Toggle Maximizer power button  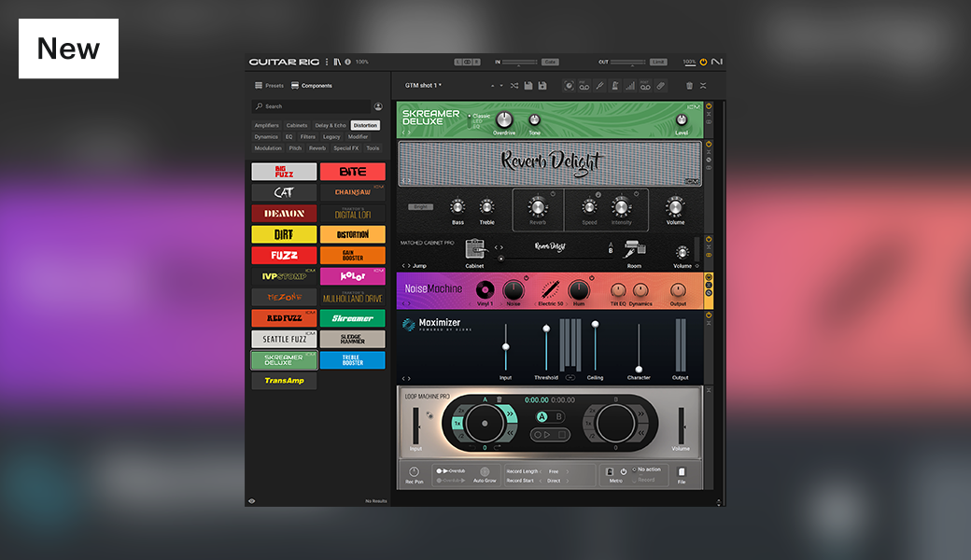coord(709,315)
